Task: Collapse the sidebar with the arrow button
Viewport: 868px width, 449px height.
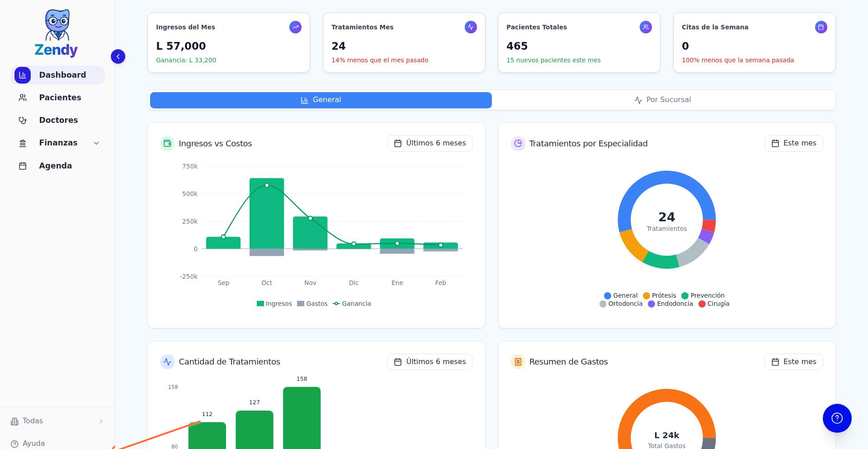Action: (x=118, y=56)
